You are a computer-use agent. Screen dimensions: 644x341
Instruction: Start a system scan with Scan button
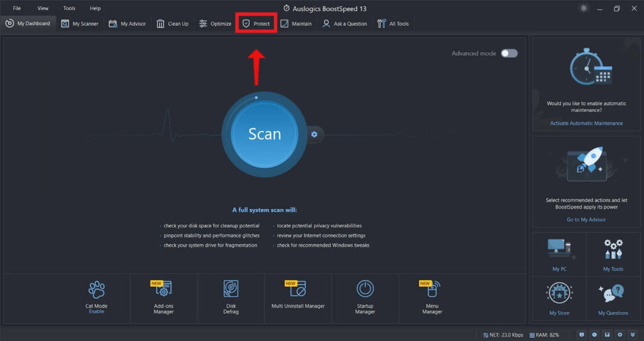pos(265,134)
